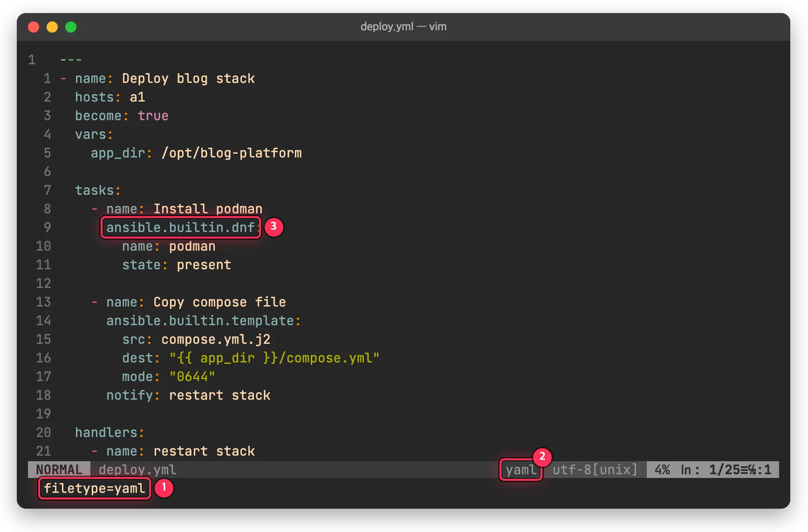The height and width of the screenshot is (532, 808).
Task: Click the "1/25" line position indicator
Action: point(725,470)
